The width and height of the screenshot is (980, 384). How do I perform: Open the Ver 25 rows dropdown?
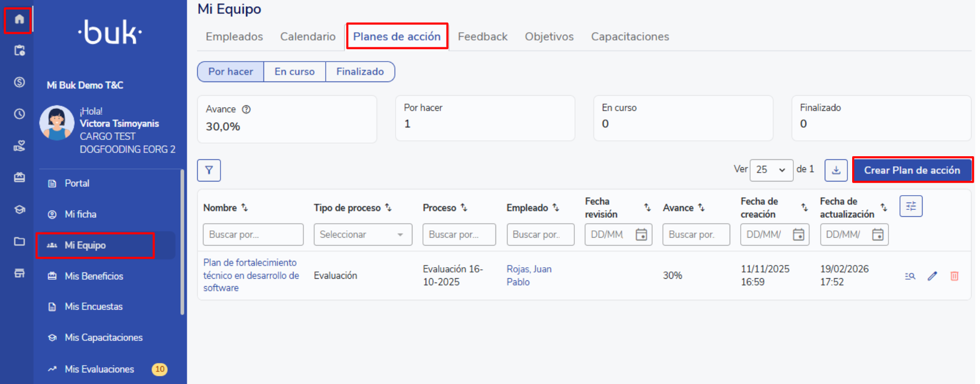(771, 170)
